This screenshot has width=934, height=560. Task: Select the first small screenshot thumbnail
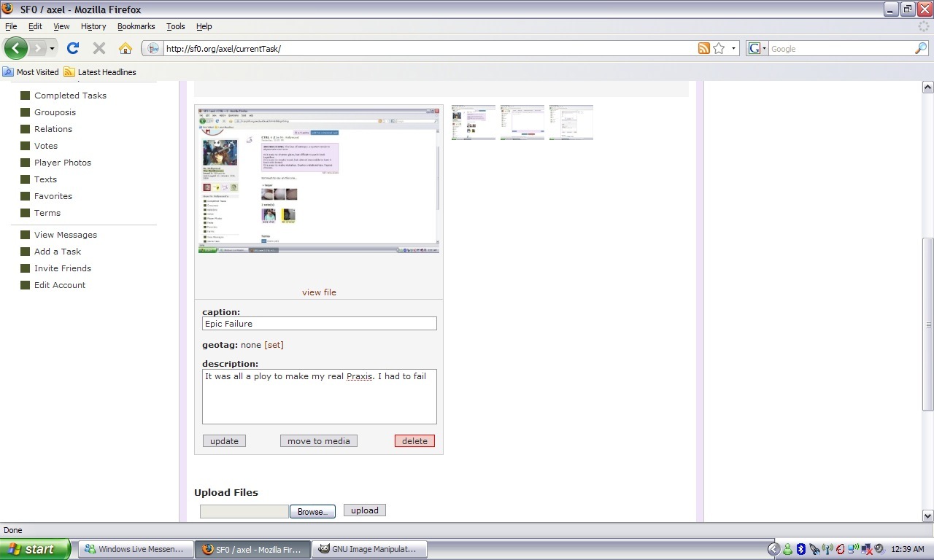coord(473,122)
